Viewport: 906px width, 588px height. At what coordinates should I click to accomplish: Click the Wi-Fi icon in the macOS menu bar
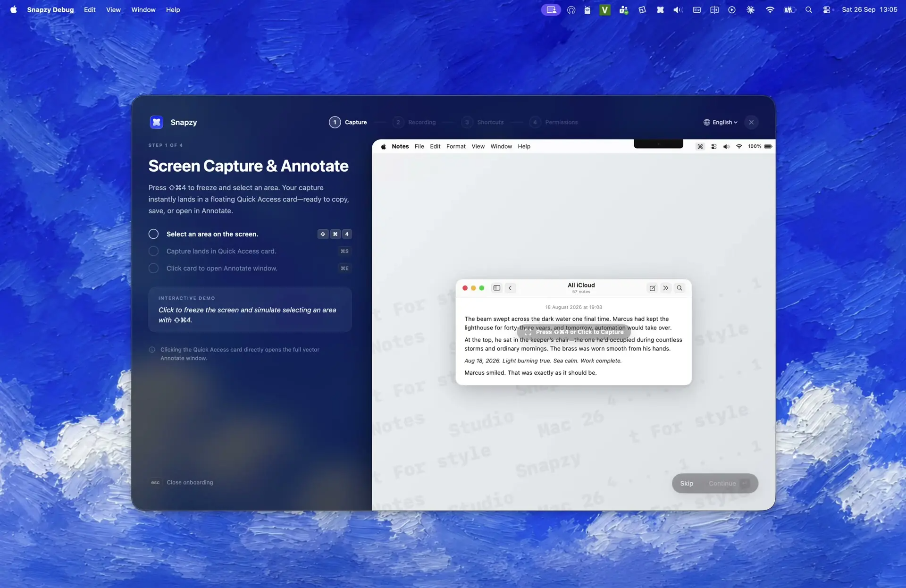tap(770, 10)
